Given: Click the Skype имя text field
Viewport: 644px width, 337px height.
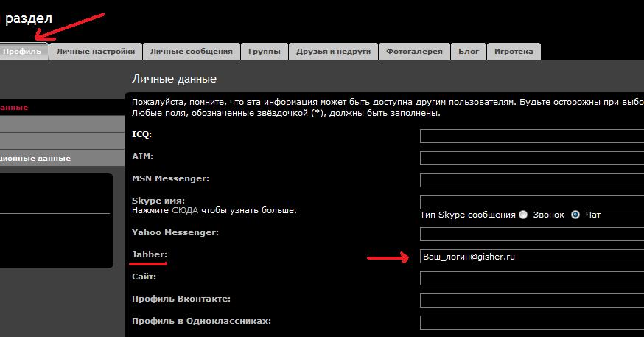Looking at the screenshot, I should [x=531, y=201].
